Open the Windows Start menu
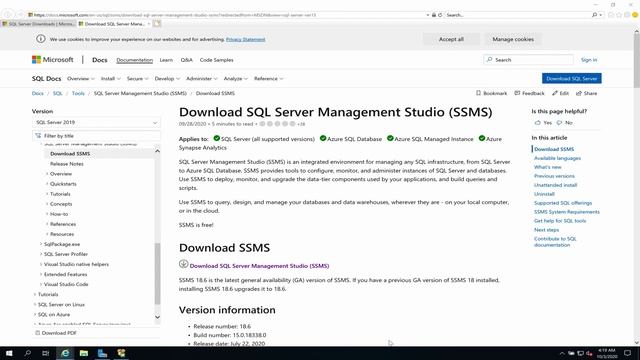 9,353
